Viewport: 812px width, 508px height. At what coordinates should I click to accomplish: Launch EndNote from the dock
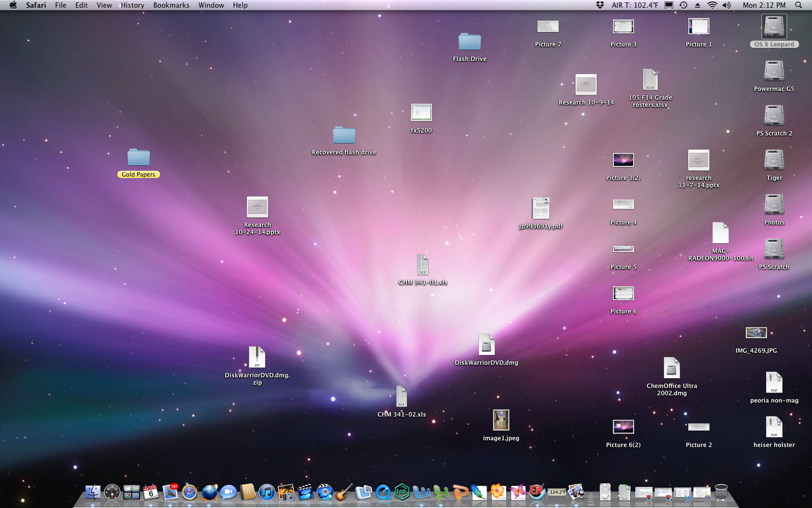click(x=536, y=492)
